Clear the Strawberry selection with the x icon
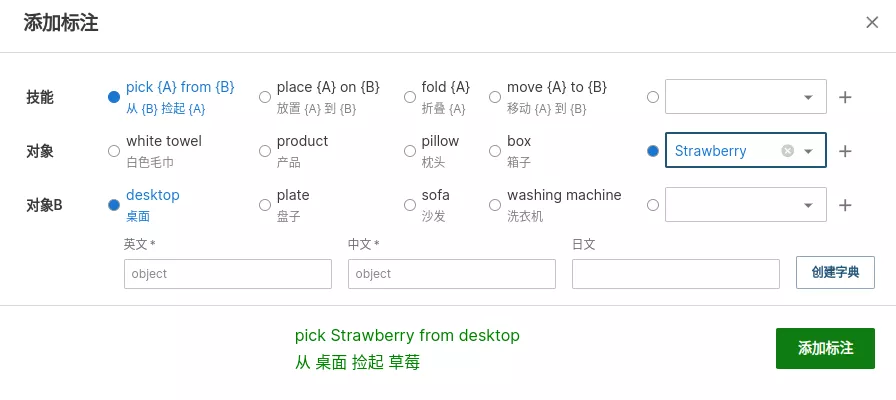The height and width of the screenshot is (400, 896). point(787,151)
